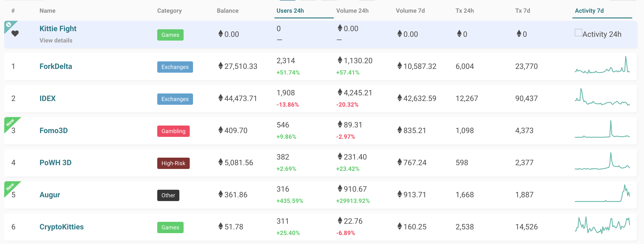644x244 pixels.
Task: Click View details under Kittie Fight
Action: 56,40
